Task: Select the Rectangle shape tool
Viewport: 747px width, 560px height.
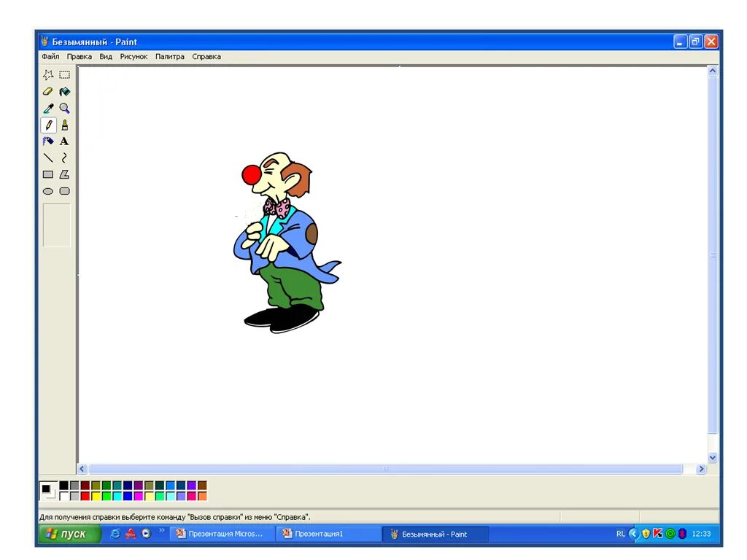Action: click(x=48, y=174)
